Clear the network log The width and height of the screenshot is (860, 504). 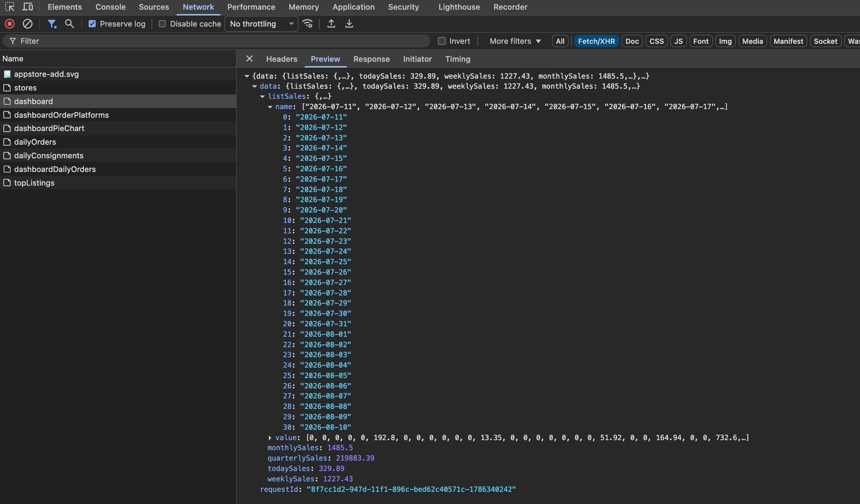point(28,24)
